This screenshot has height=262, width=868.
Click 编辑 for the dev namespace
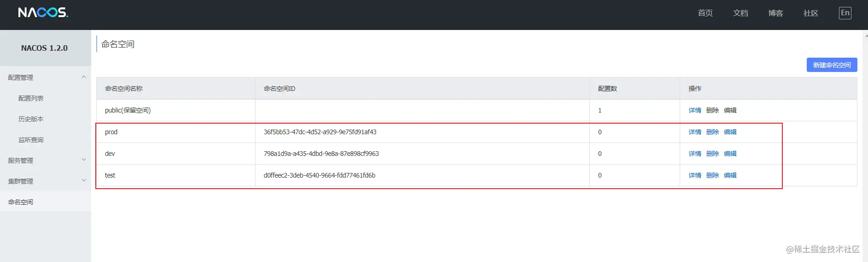coord(730,154)
